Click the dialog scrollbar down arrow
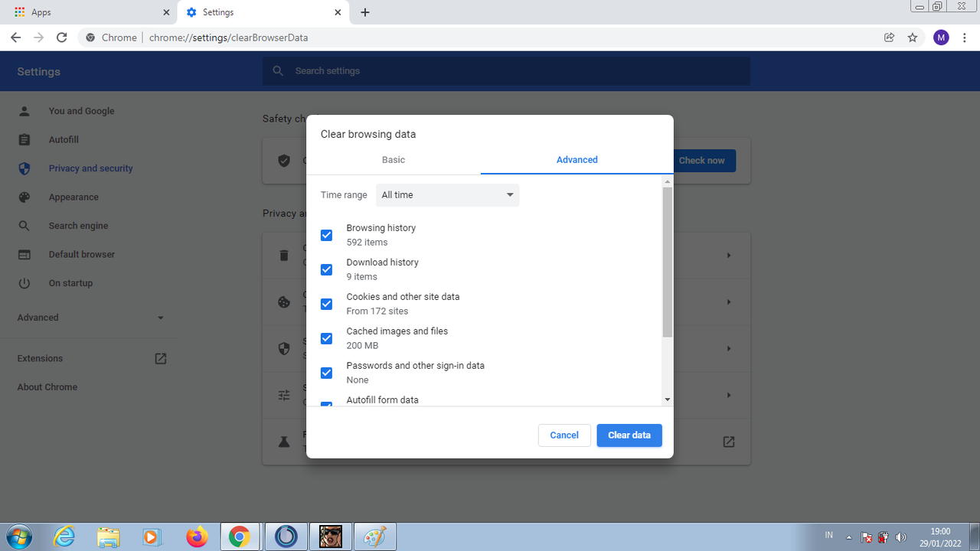The width and height of the screenshot is (980, 551). point(668,399)
